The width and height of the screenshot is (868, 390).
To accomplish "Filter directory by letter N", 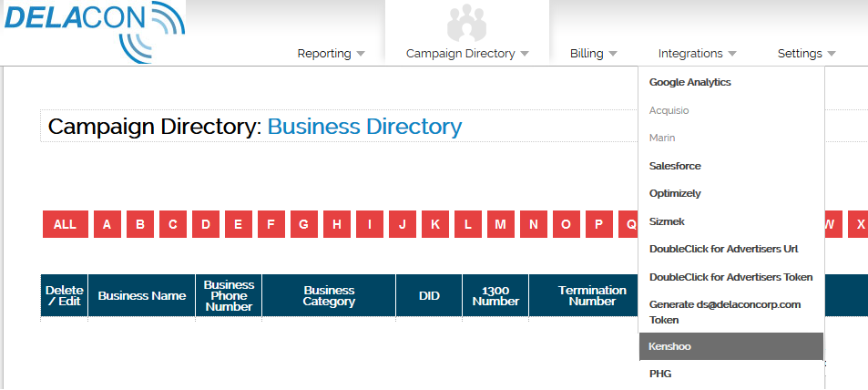I will [x=534, y=224].
